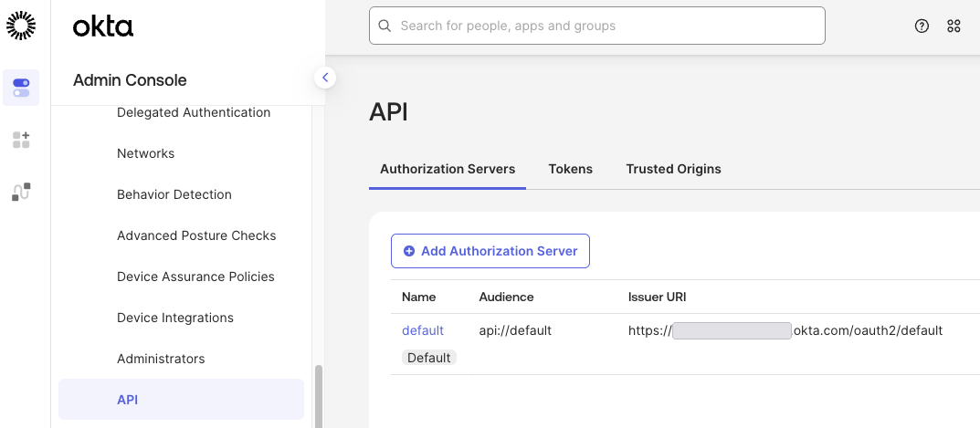Collapse the sidebar with the chevron button
The height and width of the screenshot is (428, 980).
coord(325,78)
